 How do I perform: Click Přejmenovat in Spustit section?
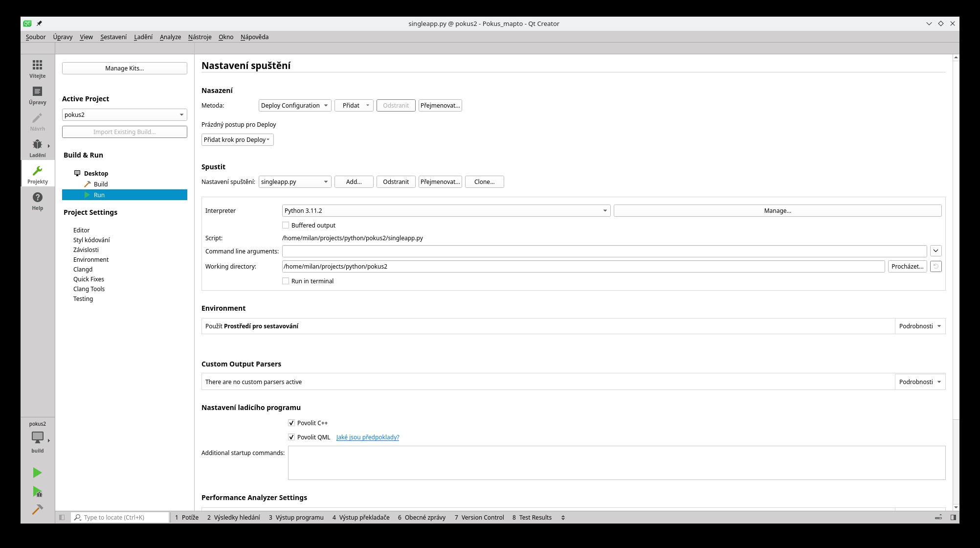tap(440, 182)
